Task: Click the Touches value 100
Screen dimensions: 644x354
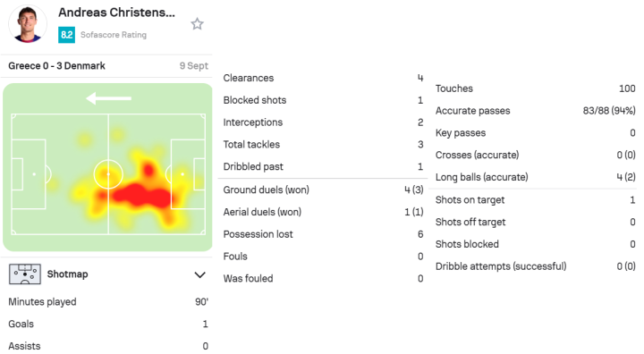Action: (x=627, y=88)
